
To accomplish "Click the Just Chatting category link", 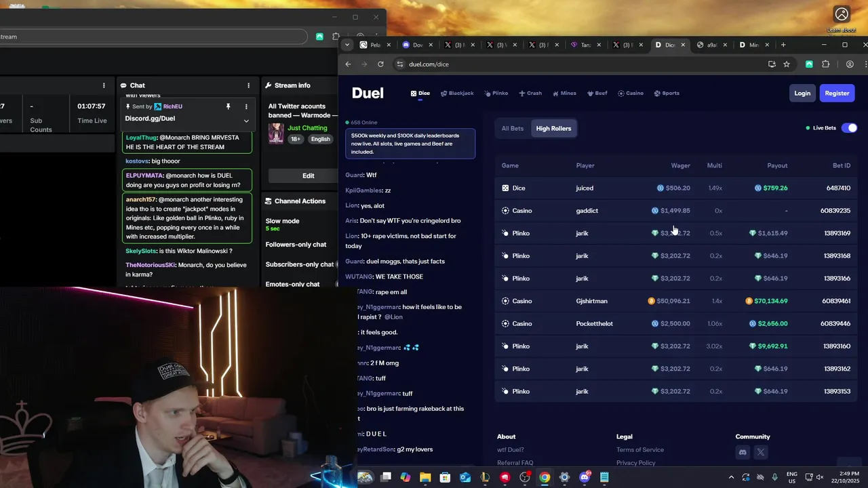I will (x=307, y=127).
